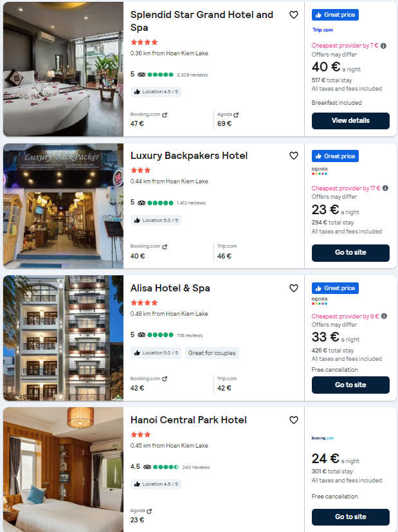
Task: Open Booking.com external link icon for Splendid Star
Action: click(165, 115)
